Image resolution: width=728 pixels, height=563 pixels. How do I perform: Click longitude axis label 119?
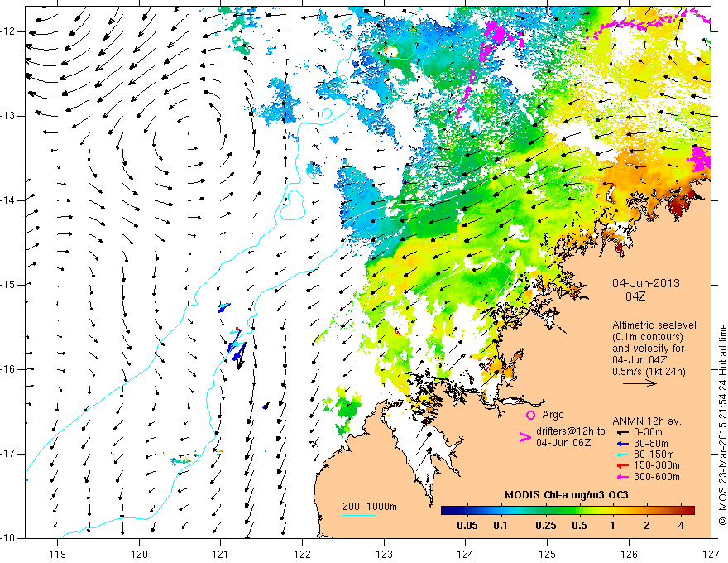click(x=58, y=554)
